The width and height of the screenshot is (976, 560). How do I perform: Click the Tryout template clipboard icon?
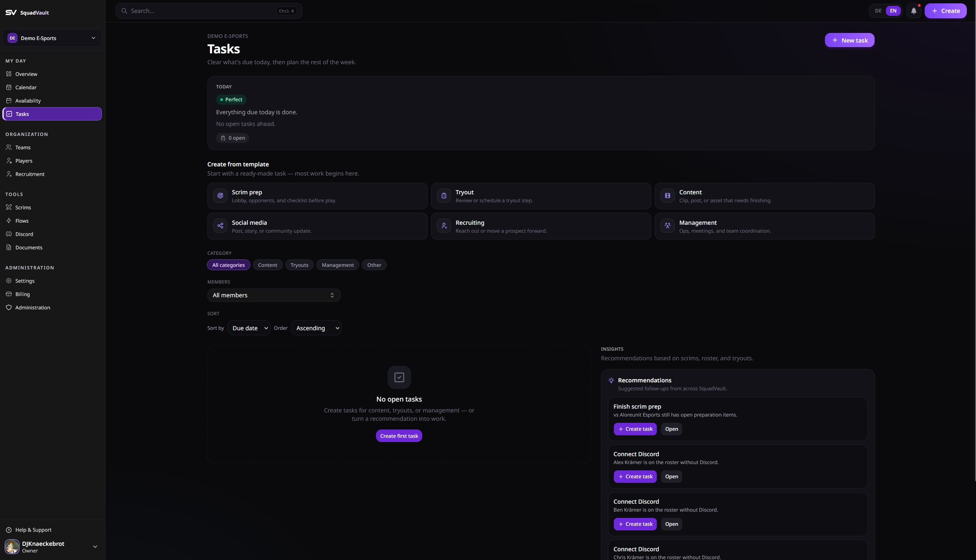point(444,196)
